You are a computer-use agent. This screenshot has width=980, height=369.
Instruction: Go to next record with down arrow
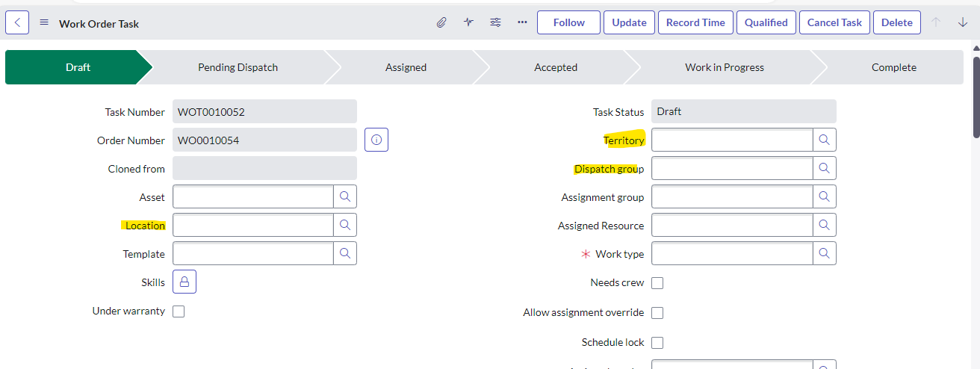pyautogui.click(x=963, y=22)
